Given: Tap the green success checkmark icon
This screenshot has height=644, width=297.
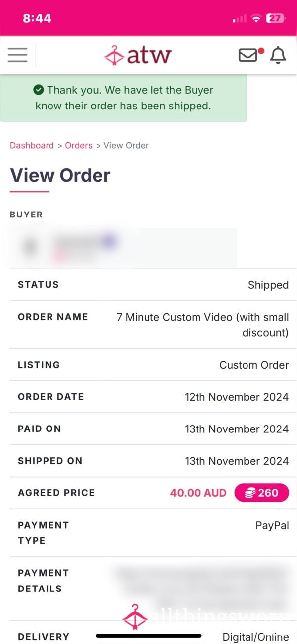Looking at the screenshot, I should pyautogui.click(x=38, y=90).
